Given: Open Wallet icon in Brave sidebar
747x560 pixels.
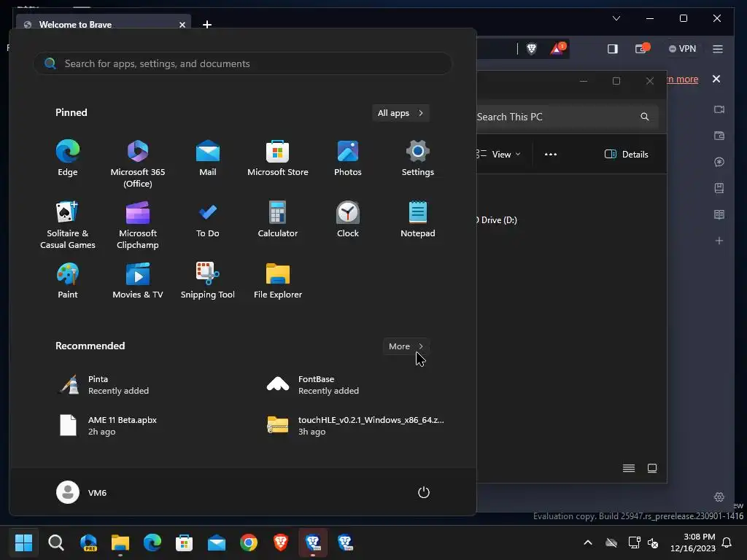Looking at the screenshot, I should pyautogui.click(x=719, y=136).
